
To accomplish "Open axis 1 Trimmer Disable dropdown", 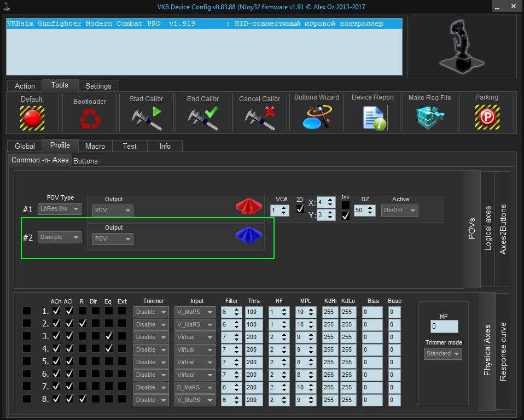I will click(151, 312).
